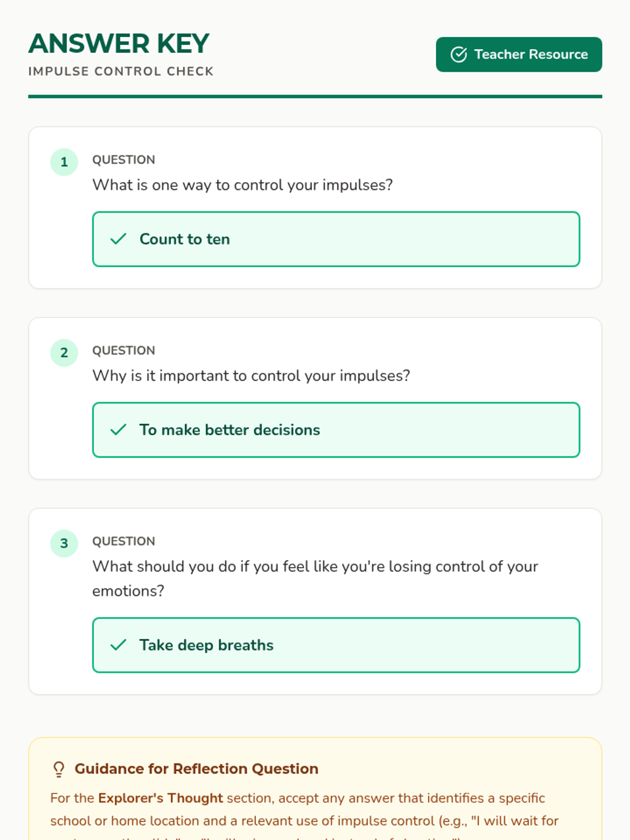Select the Take deep breaths answer box
Screen dimensions: 630x840
pos(336,645)
